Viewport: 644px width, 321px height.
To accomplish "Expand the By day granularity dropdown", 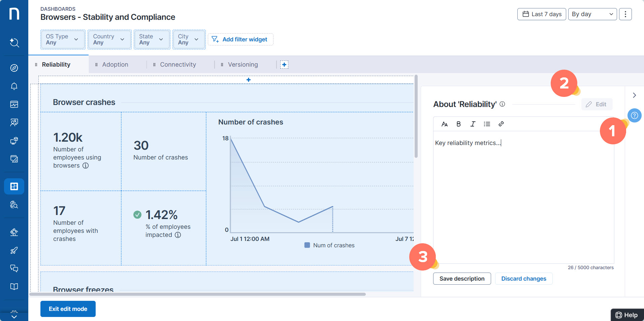I will click(x=592, y=14).
